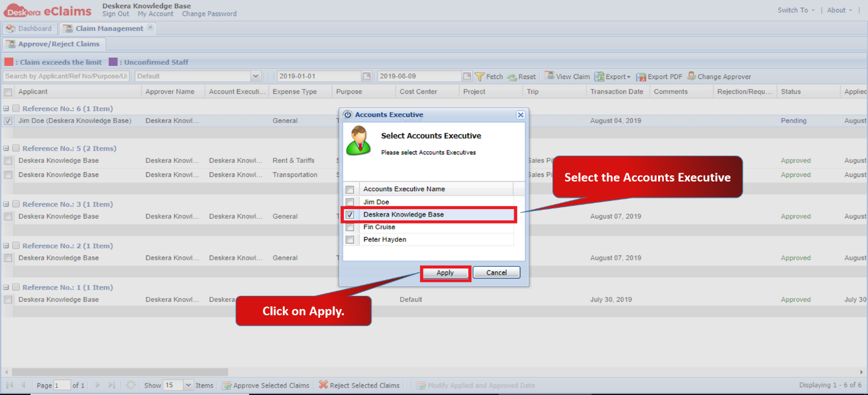
Task: Uncheck Deskera Knowledge Base executive checkbox
Action: tap(349, 215)
